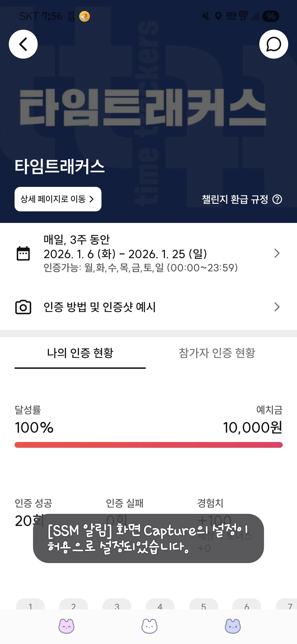
Task: Tap the 인증 방법 및 인증샷 예시 text
Action: tap(100, 307)
